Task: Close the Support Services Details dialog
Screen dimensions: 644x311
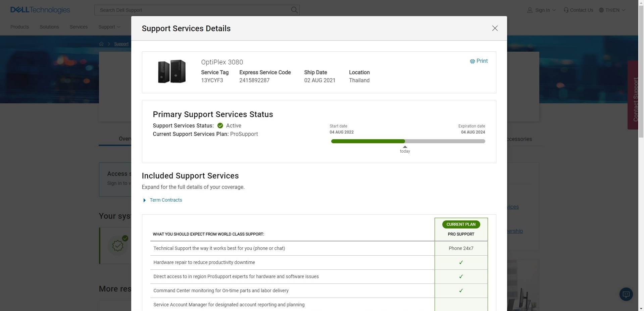Action: [495, 29]
